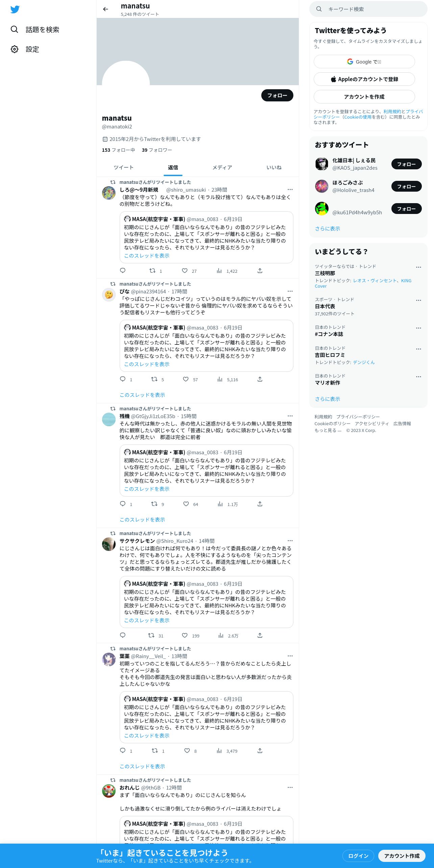
Task: Follow 化雄日本| しぇる民 account
Action: 406,164
